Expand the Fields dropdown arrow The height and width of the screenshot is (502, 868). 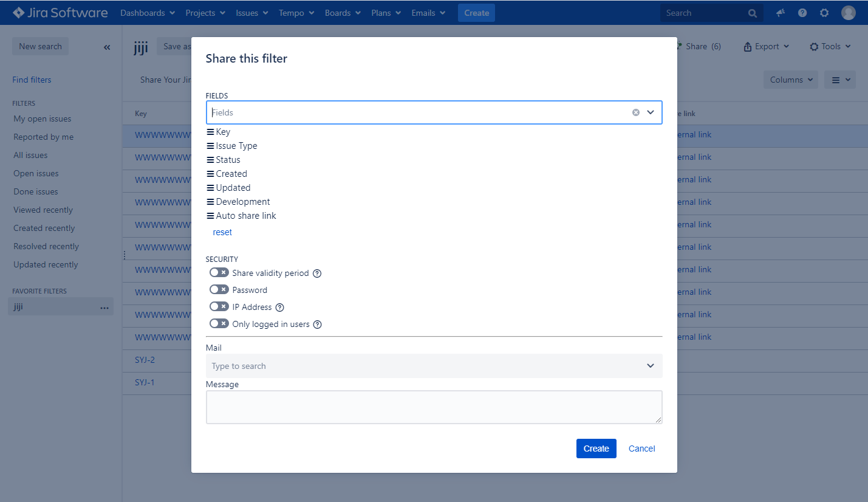(651, 112)
